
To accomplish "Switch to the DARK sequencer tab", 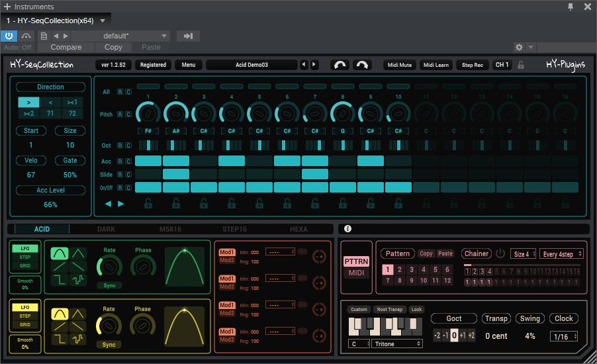I will tap(106, 229).
